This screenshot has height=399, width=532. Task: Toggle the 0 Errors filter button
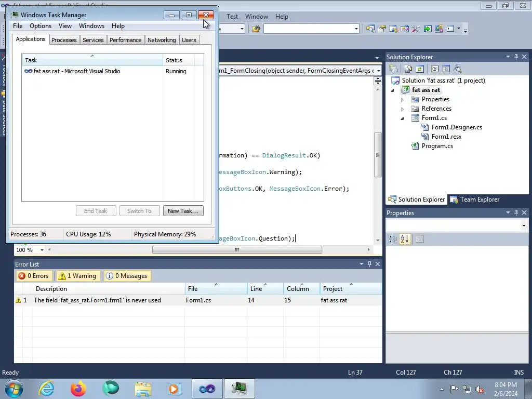click(34, 276)
